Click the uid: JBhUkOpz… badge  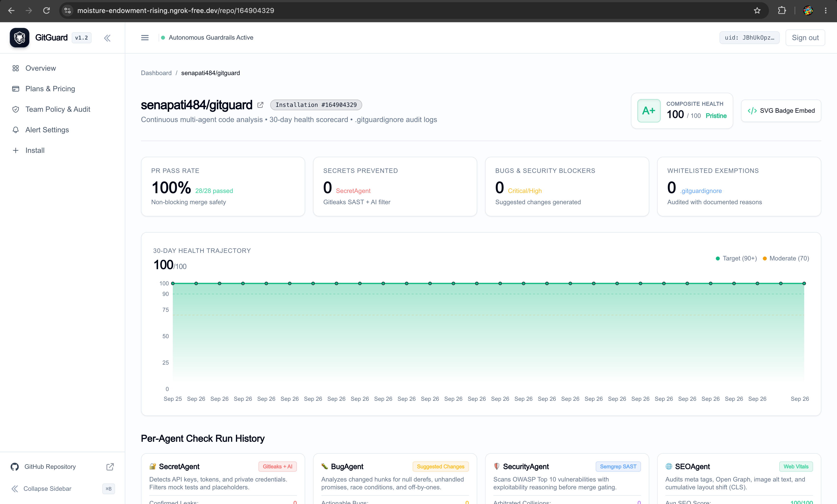749,38
